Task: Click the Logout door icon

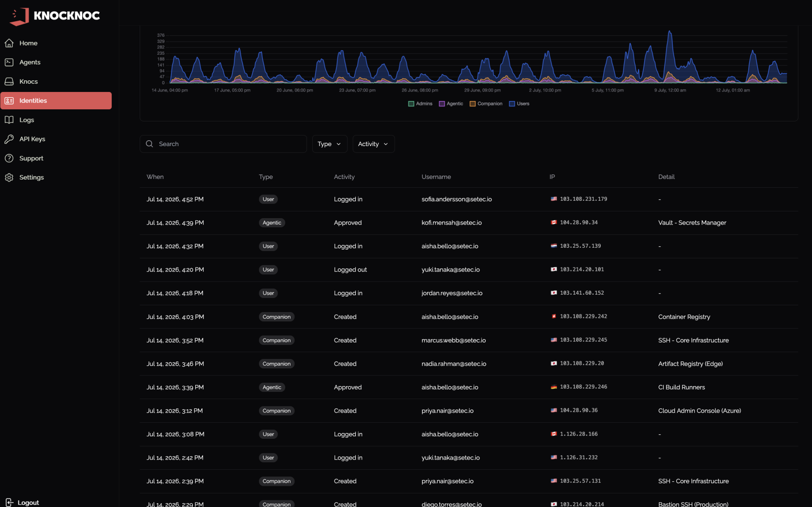Action: click(9, 502)
